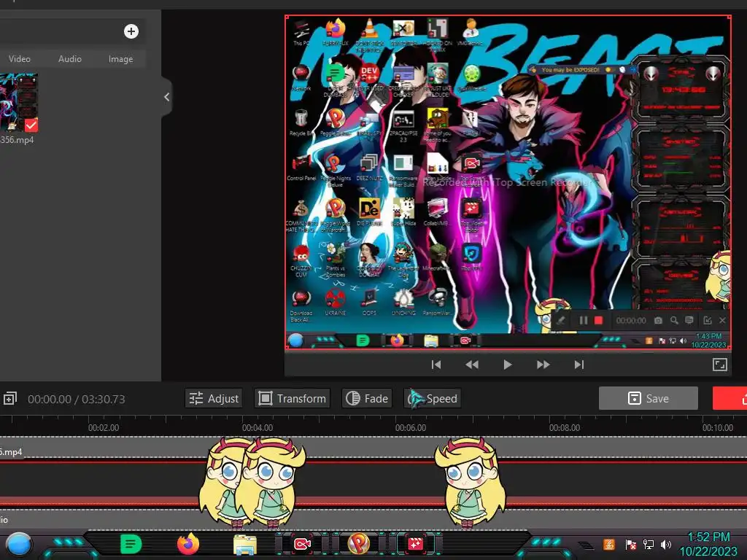Click the 00:04.00 mark on the timeline ruler
The width and height of the screenshot is (747, 560).
pos(258,427)
